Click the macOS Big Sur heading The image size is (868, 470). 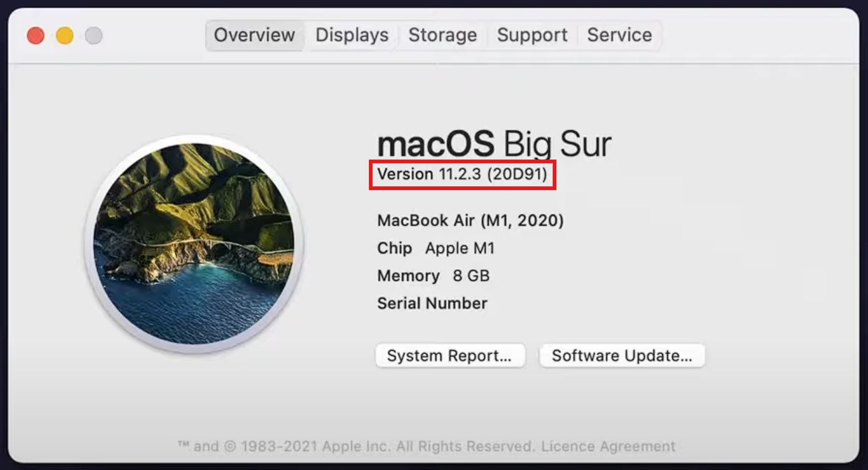(494, 143)
